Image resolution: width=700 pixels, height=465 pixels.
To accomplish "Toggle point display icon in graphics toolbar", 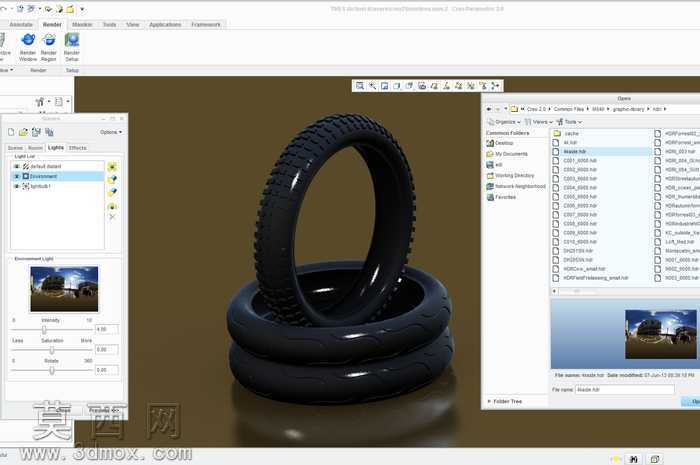I will [x=458, y=86].
